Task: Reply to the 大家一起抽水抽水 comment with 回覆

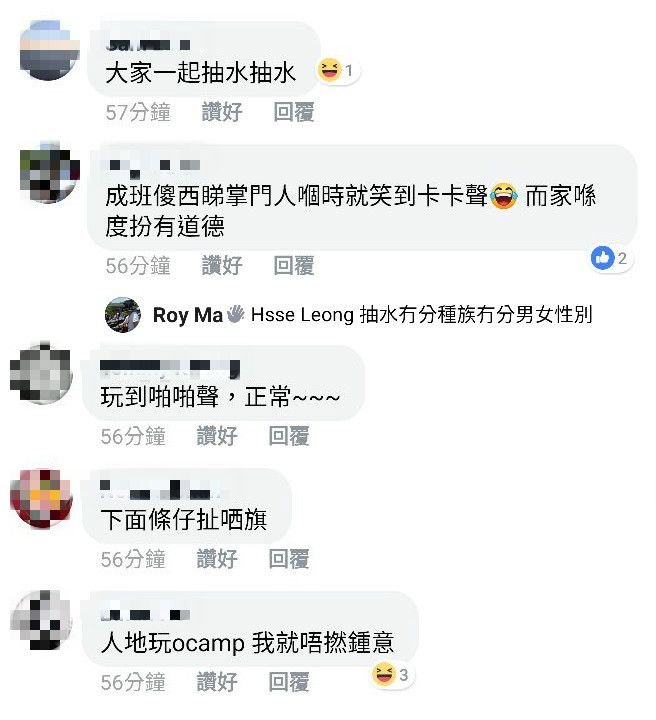Action: click(294, 112)
